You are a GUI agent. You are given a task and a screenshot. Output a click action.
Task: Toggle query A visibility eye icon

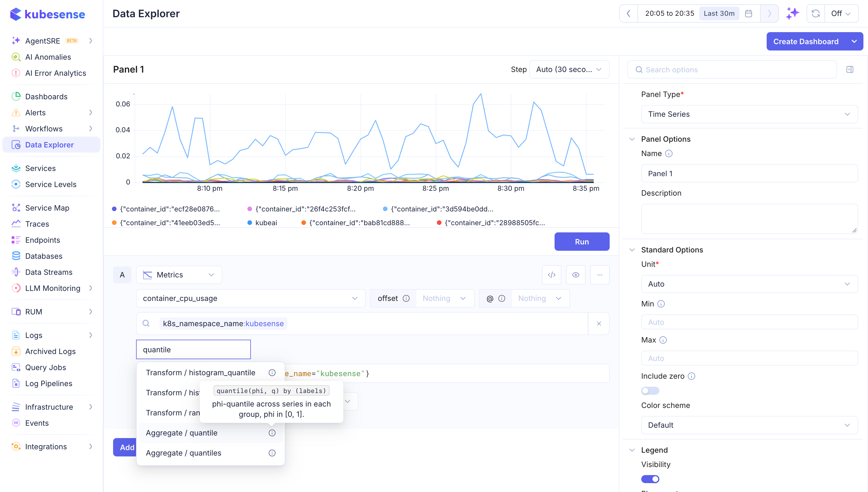pyautogui.click(x=576, y=275)
